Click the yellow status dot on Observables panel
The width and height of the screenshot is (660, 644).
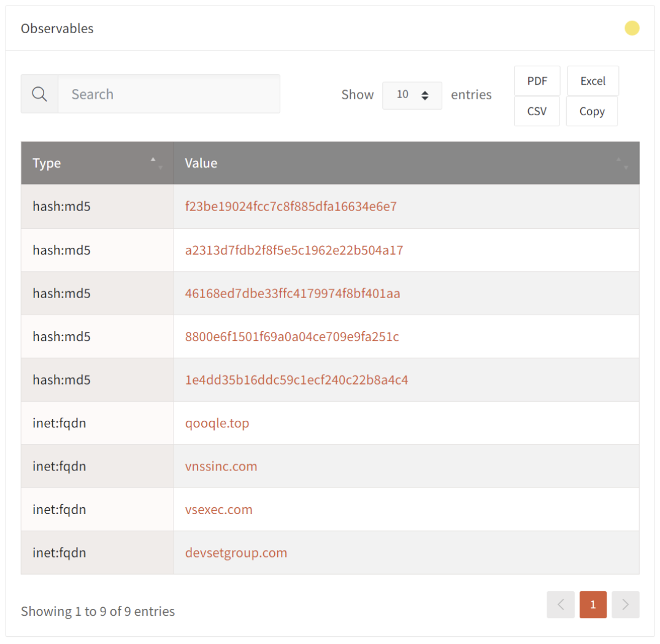(x=632, y=28)
